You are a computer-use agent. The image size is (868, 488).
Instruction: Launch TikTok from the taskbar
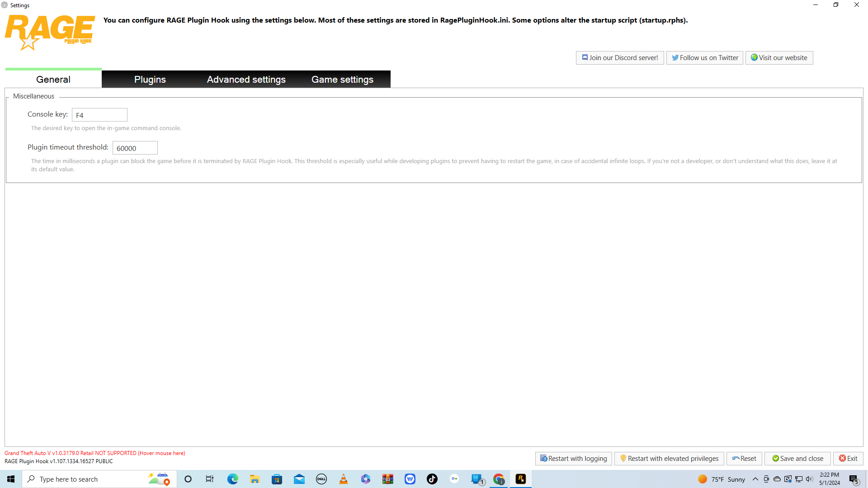tap(432, 479)
